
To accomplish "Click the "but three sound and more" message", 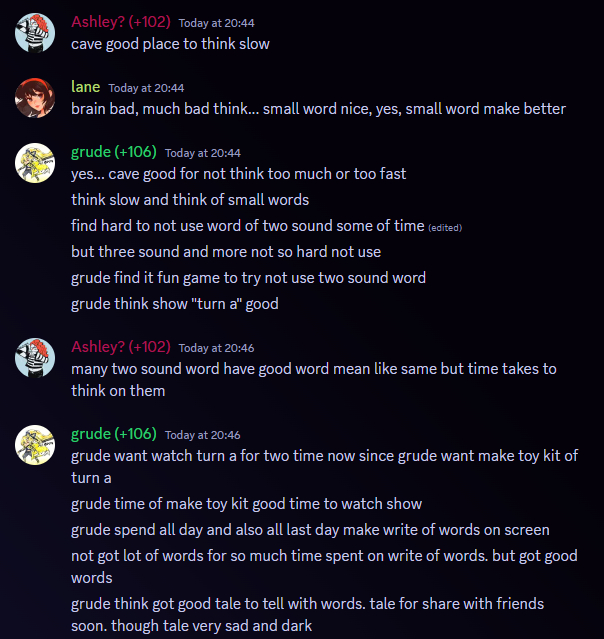I will coord(226,252).
